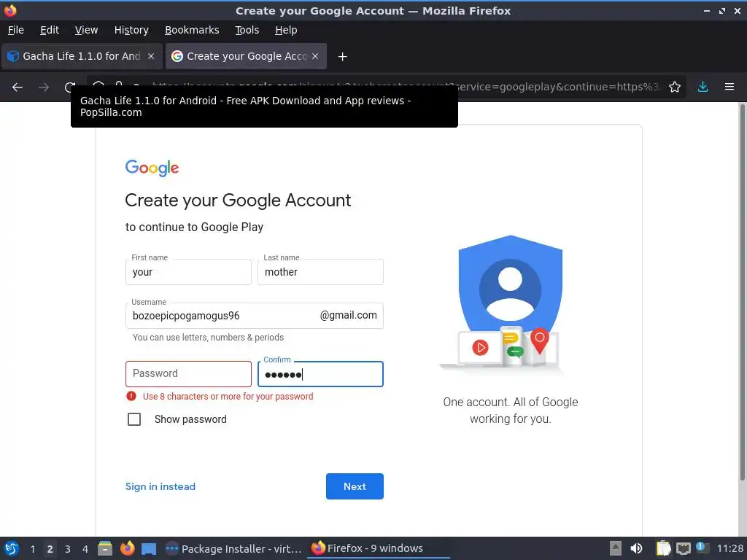Click the Confirm password field
Image resolution: width=747 pixels, height=560 pixels.
coord(320,374)
